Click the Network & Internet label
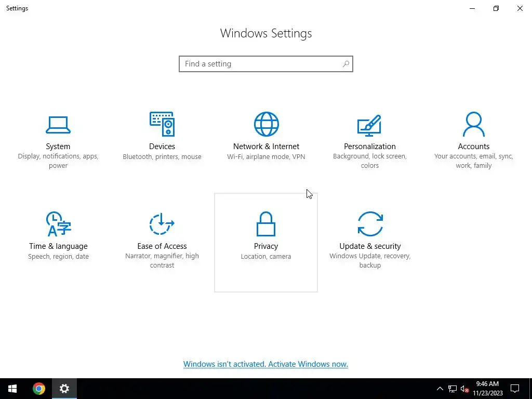 [x=266, y=146]
